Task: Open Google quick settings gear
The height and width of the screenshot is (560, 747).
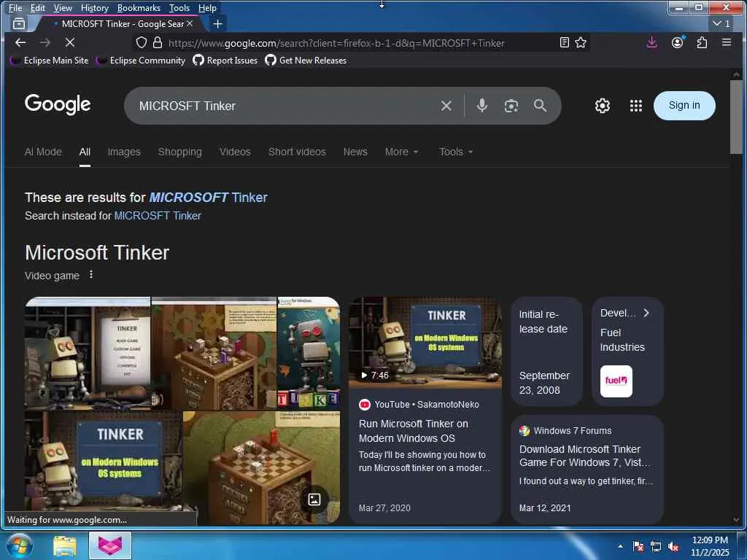Action: (x=602, y=106)
